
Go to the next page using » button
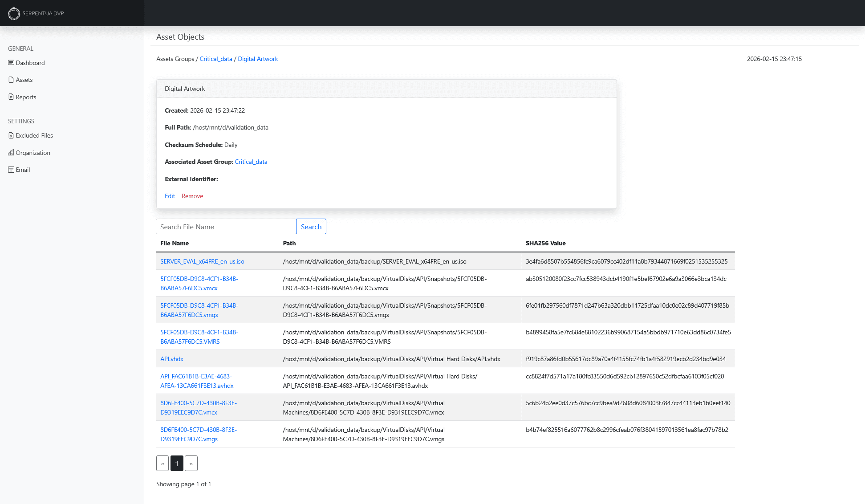(191, 463)
